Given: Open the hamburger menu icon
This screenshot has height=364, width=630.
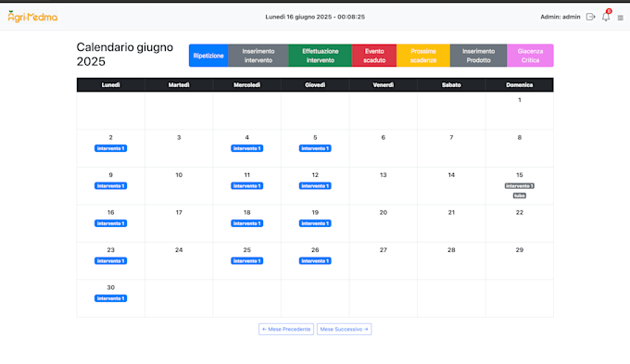Looking at the screenshot, I should tap(621, 18).
